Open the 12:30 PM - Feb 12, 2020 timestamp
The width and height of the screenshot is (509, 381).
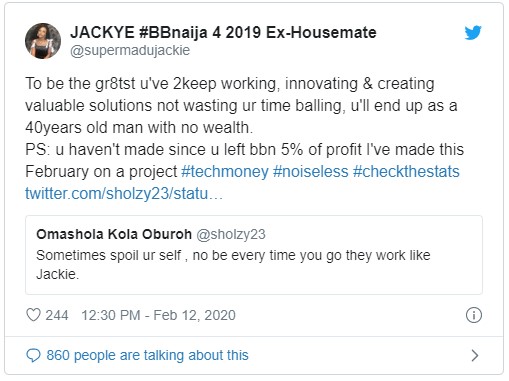pyautogui.click(x=158, y=315)
